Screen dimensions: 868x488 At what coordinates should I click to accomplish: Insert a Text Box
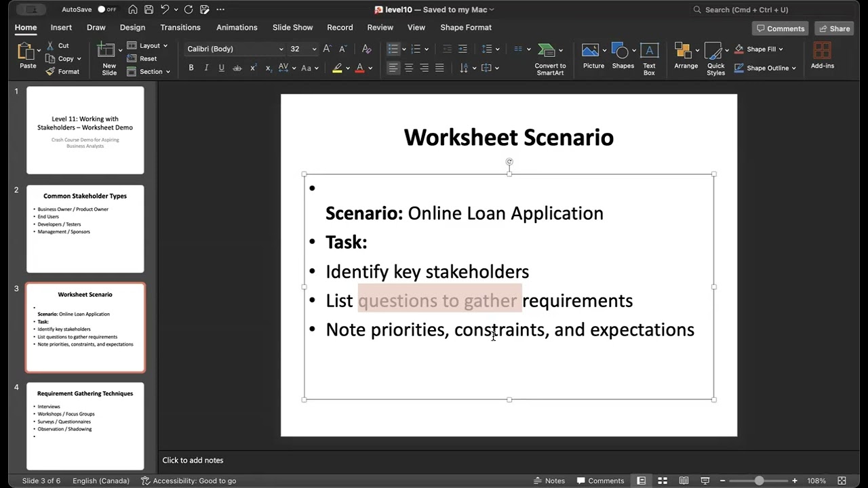pyautogui.click(x=649, y=59)
